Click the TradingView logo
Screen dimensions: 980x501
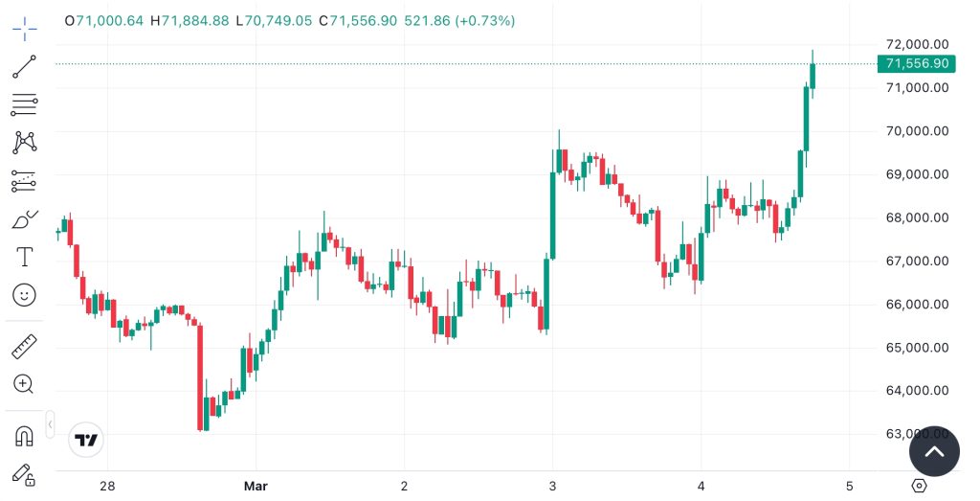click(86, 440)
